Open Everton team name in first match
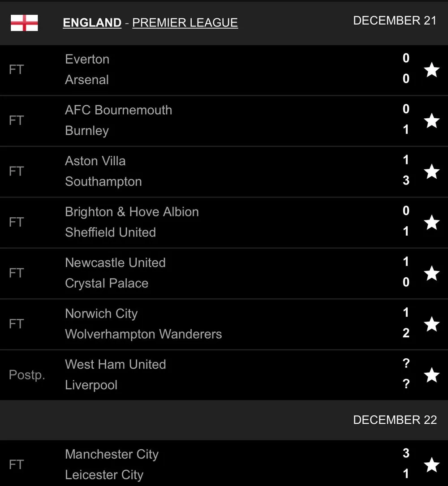 pos(87,59)
